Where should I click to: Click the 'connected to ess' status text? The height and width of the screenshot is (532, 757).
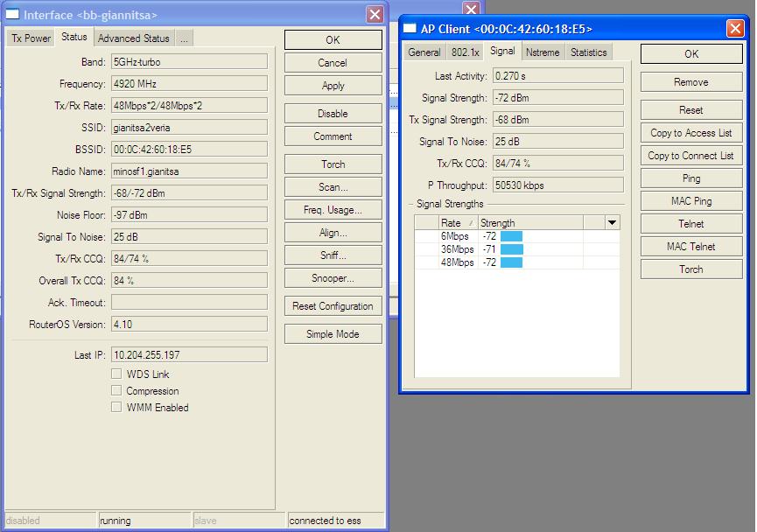(x=325, y=521)
